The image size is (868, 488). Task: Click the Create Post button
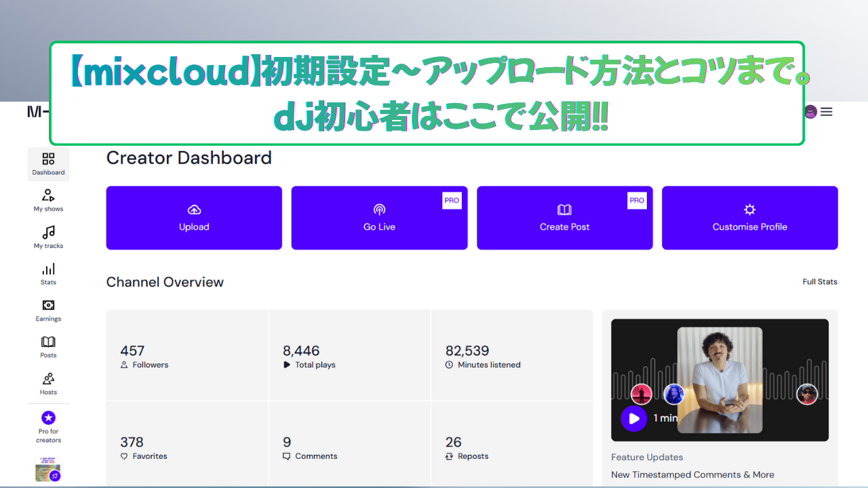coord(564,218)
